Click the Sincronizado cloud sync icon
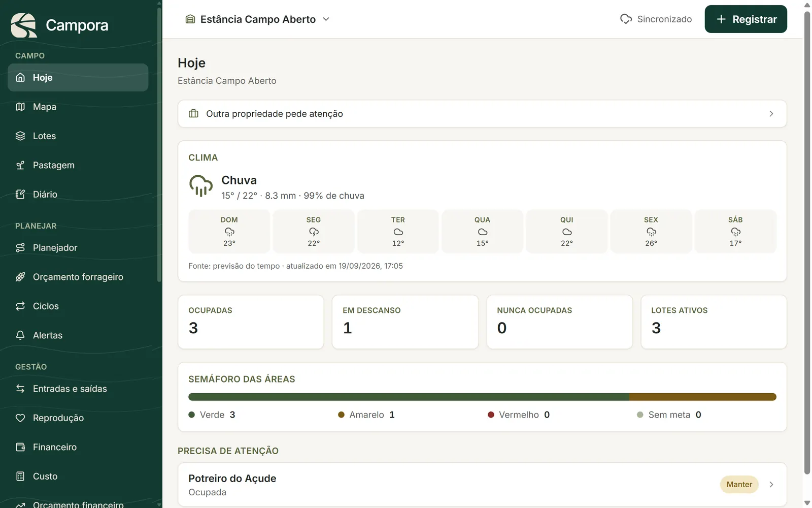The height and width of the screenshot is (508, 812). coord(626,19)
